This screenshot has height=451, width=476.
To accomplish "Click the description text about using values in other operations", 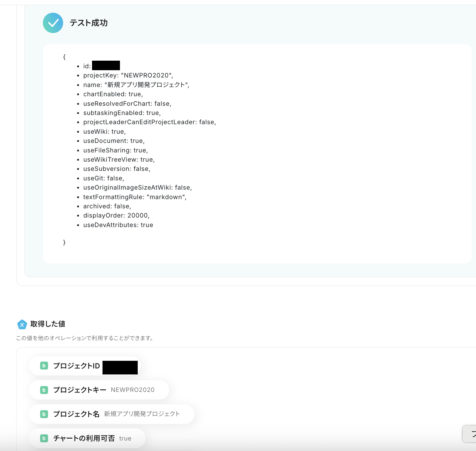I will (85, 338).
